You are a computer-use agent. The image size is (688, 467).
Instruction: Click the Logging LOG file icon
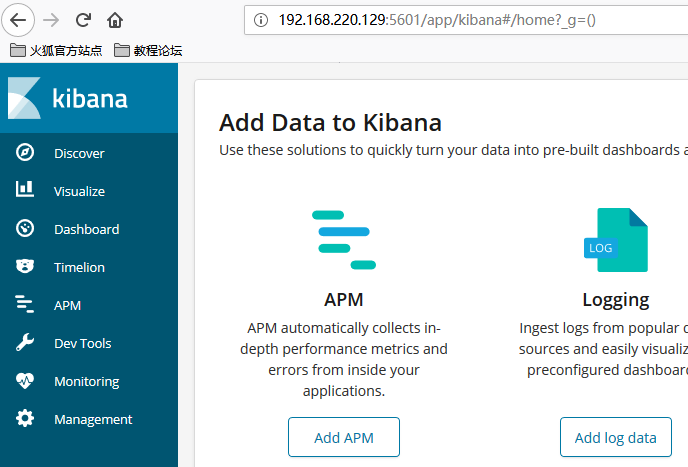click(x=615, y=240)
